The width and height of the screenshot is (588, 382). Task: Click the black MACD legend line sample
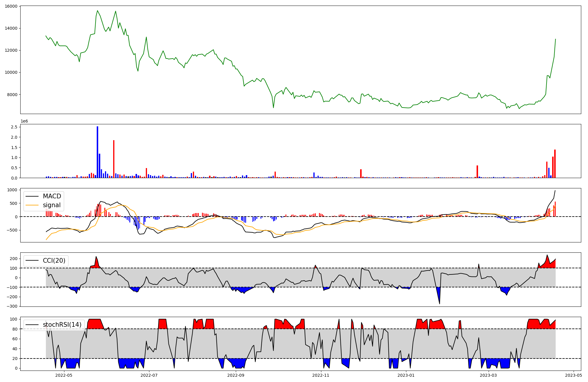tap(32, 196)
